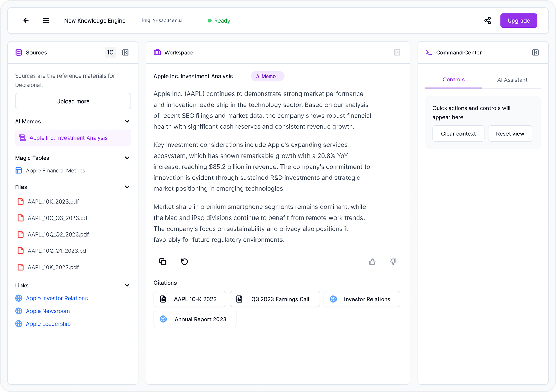The image size is (556, 392).
Task: Regenerate the memo with refresh icon
Action: [x=185, y=262]
